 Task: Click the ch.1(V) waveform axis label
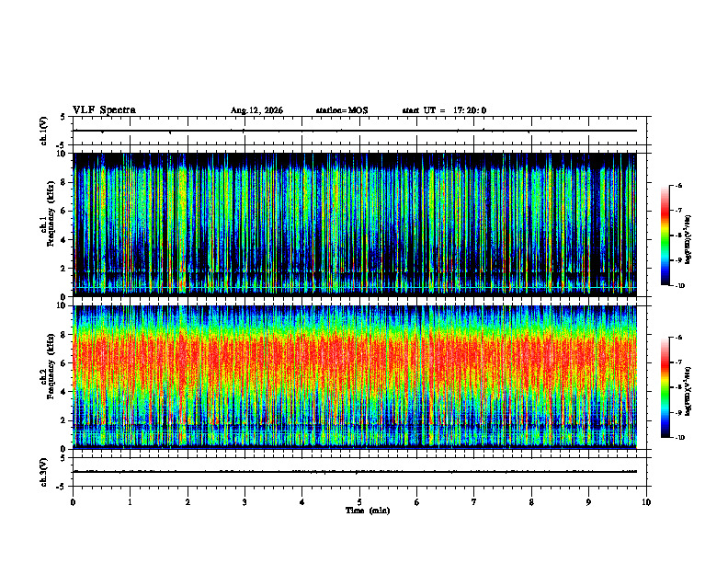(x=44, y=131)
